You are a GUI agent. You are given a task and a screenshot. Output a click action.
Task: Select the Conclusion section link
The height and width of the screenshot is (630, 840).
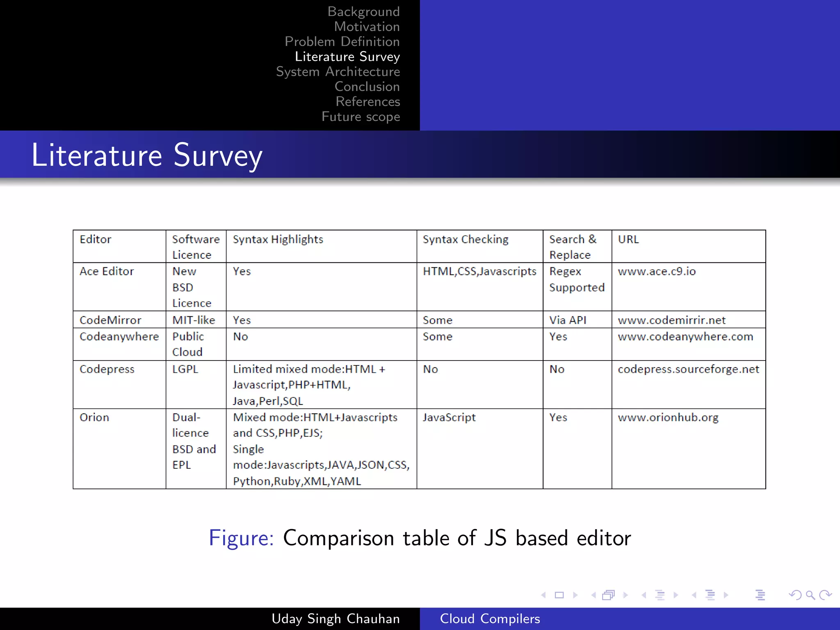coord(367,87)
